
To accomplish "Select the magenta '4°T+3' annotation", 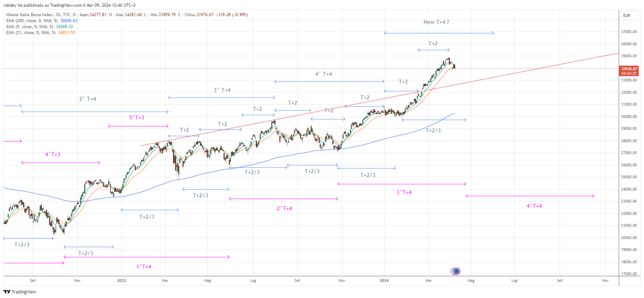I will (53, 154).
